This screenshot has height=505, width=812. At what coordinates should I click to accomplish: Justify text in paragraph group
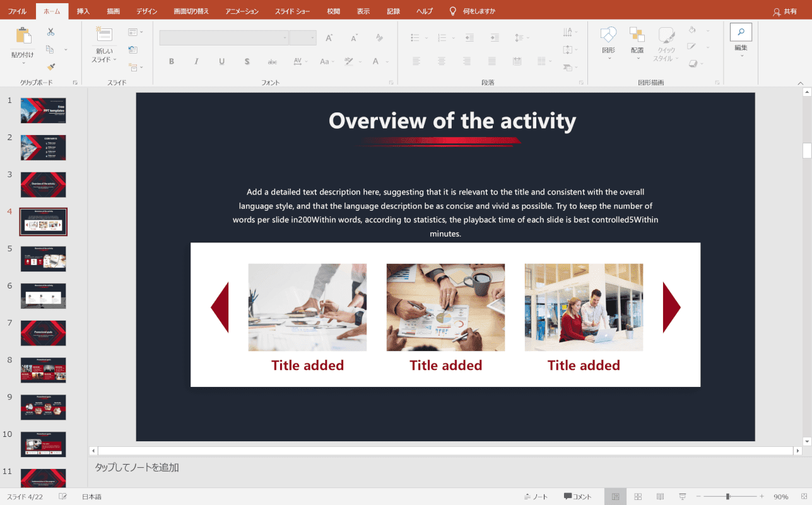click(x=491, y=62)
